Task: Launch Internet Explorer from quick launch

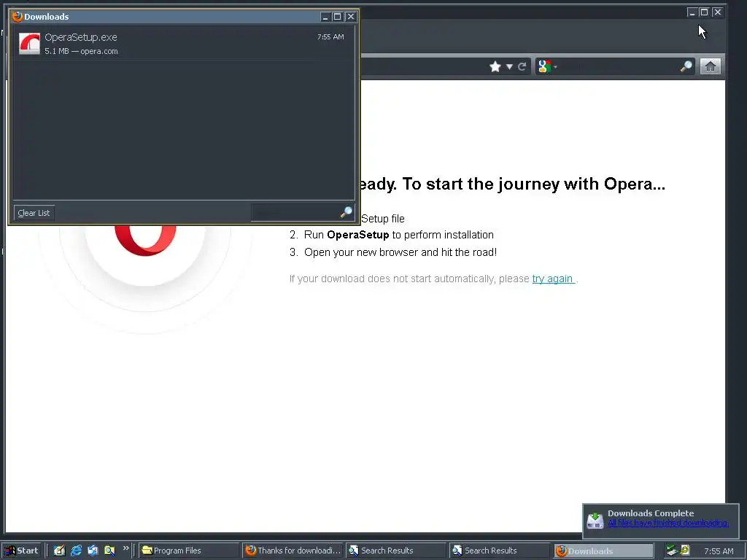Action: tap(76, 551)
